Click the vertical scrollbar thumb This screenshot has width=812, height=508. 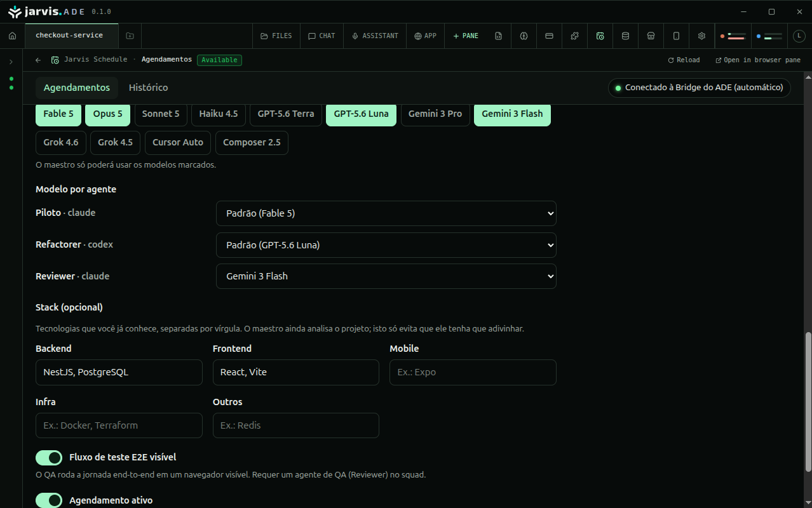pos(808,401)
